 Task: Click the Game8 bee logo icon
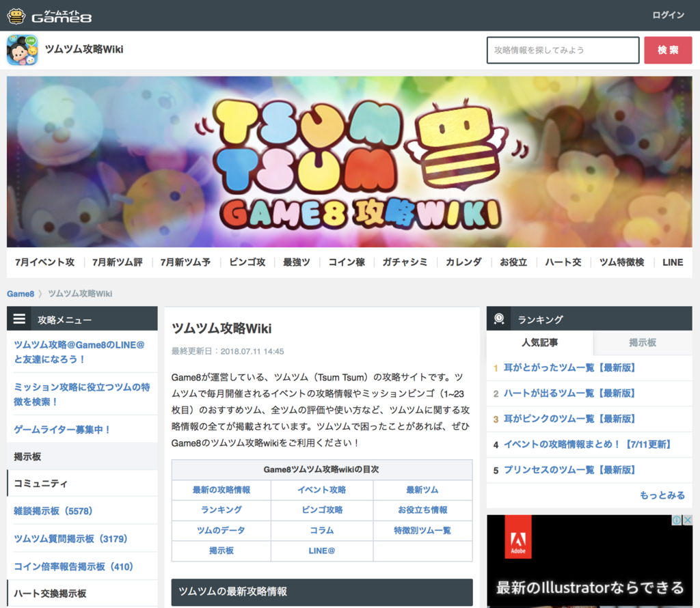point(16,16)
